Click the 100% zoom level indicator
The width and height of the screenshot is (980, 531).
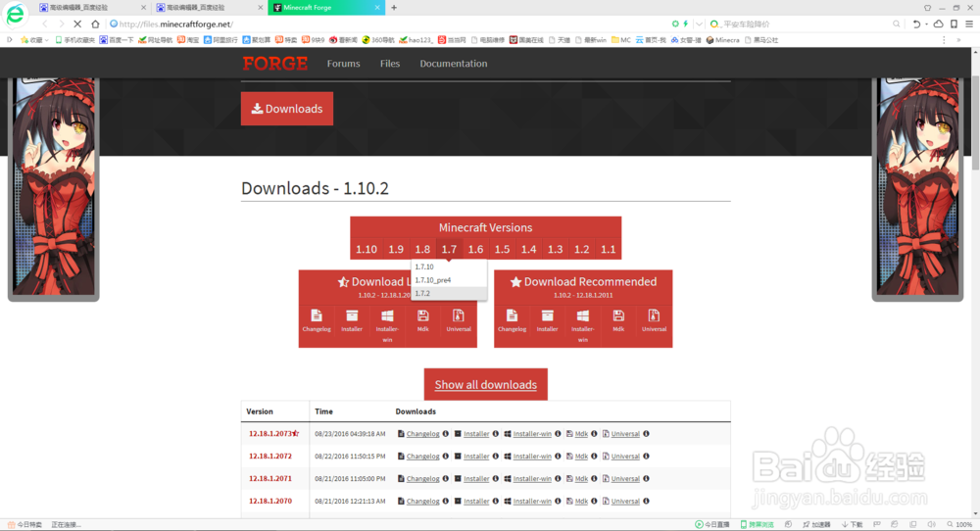pos(960,525)
